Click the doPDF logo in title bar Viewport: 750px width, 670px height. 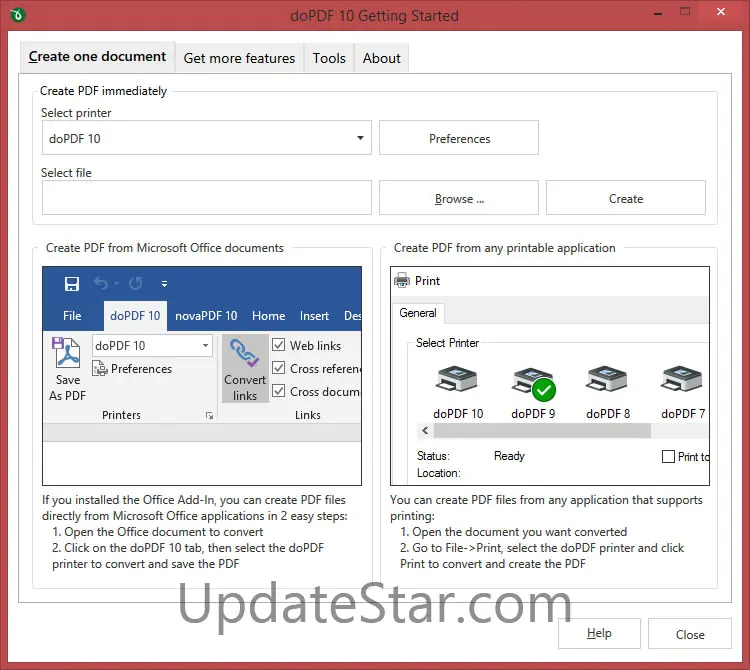(17, 15)
